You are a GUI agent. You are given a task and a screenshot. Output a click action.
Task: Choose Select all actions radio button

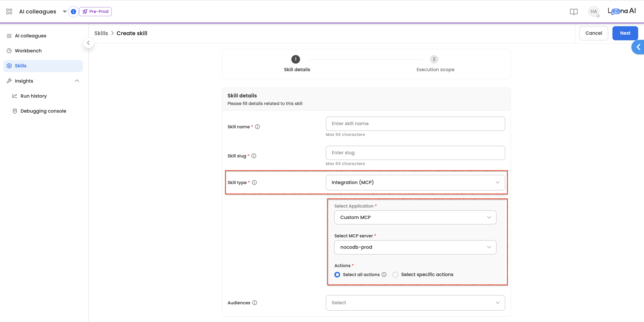(x=337, y=275)
